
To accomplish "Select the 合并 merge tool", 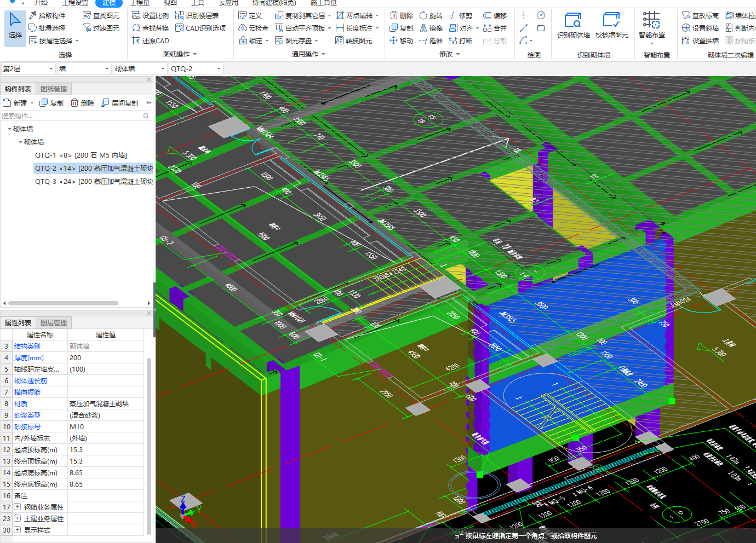I will (x=495, y=28).
